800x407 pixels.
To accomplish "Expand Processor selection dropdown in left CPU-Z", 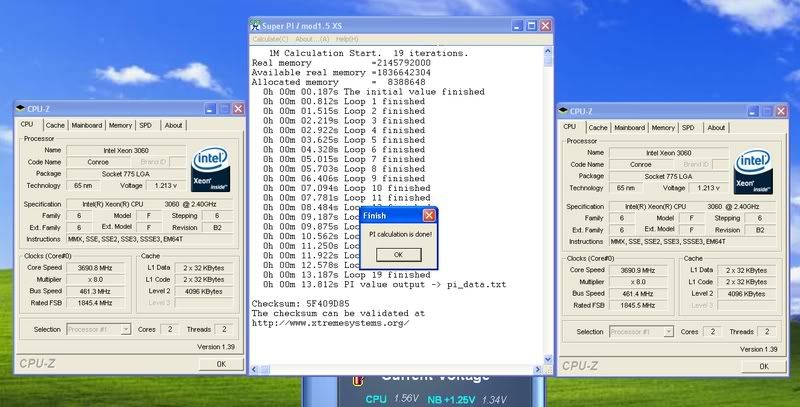I will tap(126, 329).
